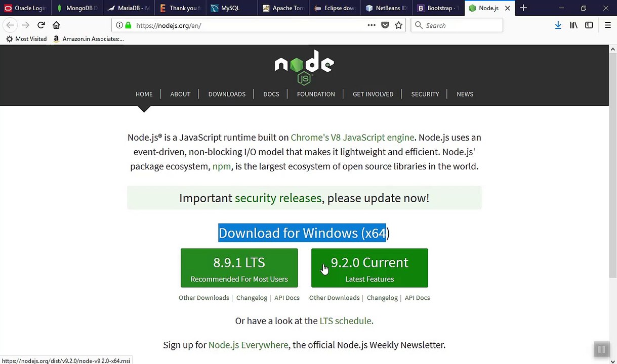This screenshot has height=364, width=617.
Task: Open the LTS schedule link
Action: (x=346, y=321)
